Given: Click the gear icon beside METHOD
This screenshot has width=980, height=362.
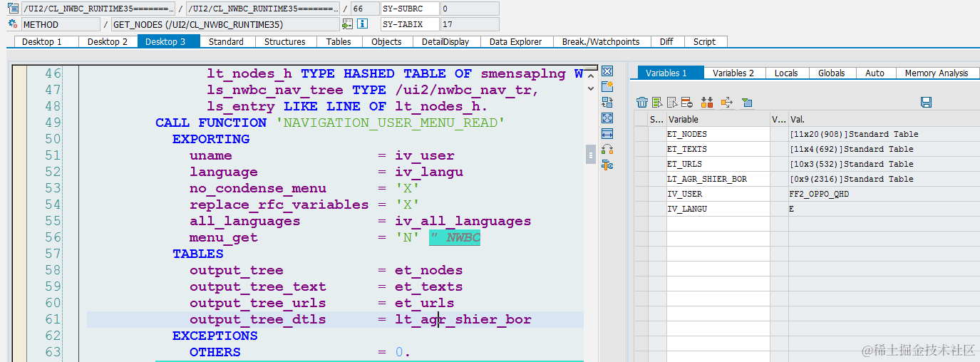Looking at the screenshot, I should click(13, 24).
